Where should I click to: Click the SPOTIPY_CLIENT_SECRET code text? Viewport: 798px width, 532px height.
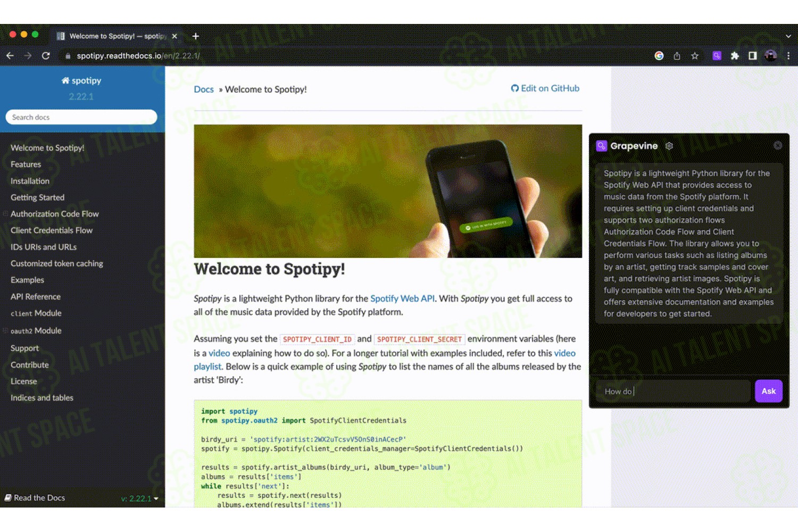pyautogui.click(x=419, y=339)
